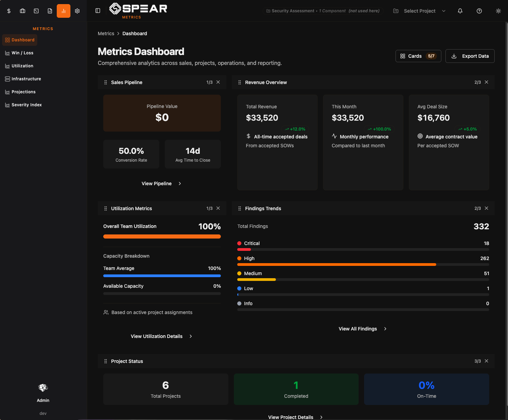Image resolution: width=508 pixels, height=420 pixels.
Task: Click the notification bell icon
Action: [460, 11]
